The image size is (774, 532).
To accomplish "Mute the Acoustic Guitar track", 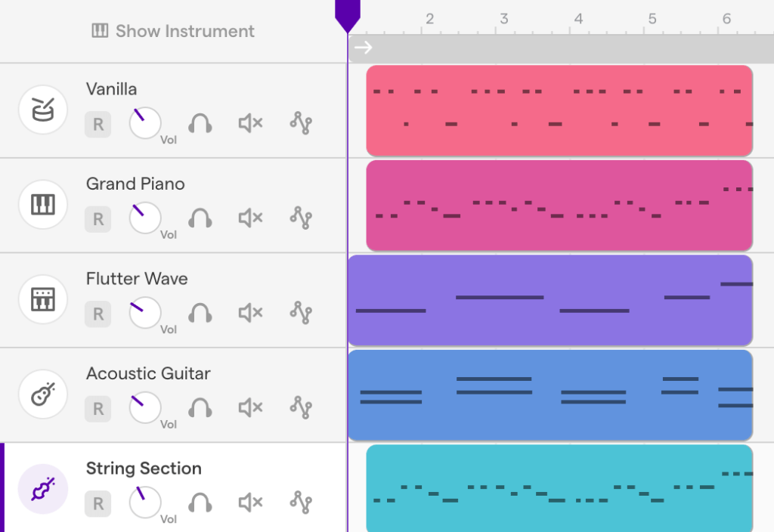I will pos(250,408).
